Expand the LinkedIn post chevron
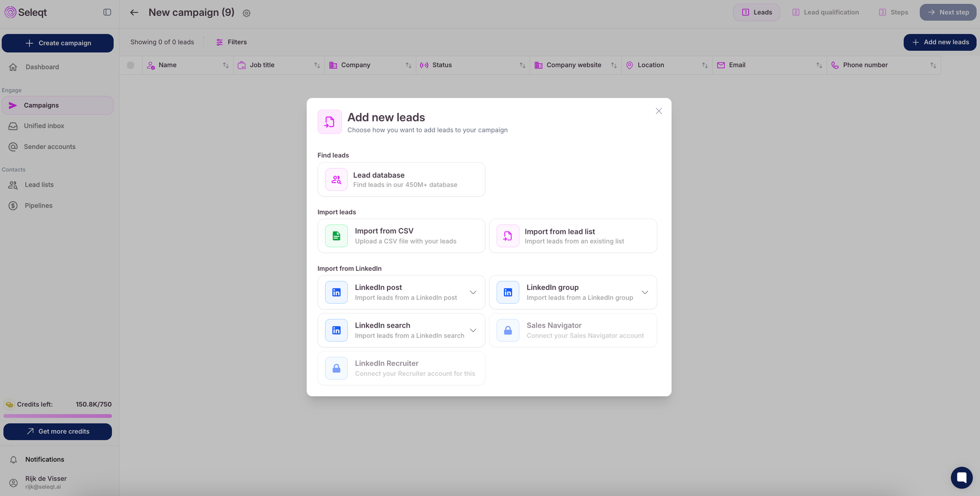Image resolution: width=980 pixels, height=496 pixels. [x=473, y=292]
